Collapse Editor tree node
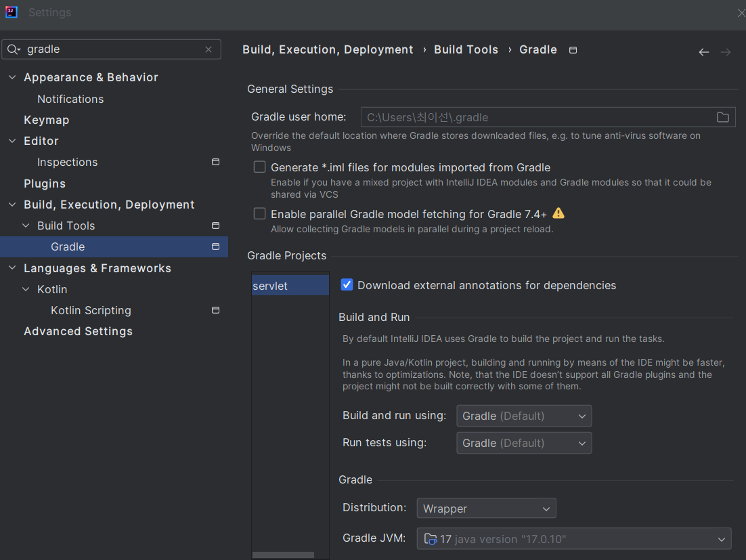 coord(12,141)
